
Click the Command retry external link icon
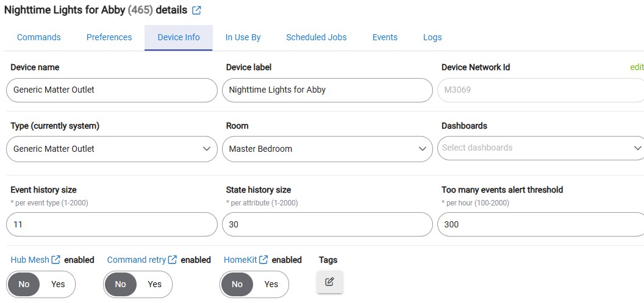(x=173, y=260)
